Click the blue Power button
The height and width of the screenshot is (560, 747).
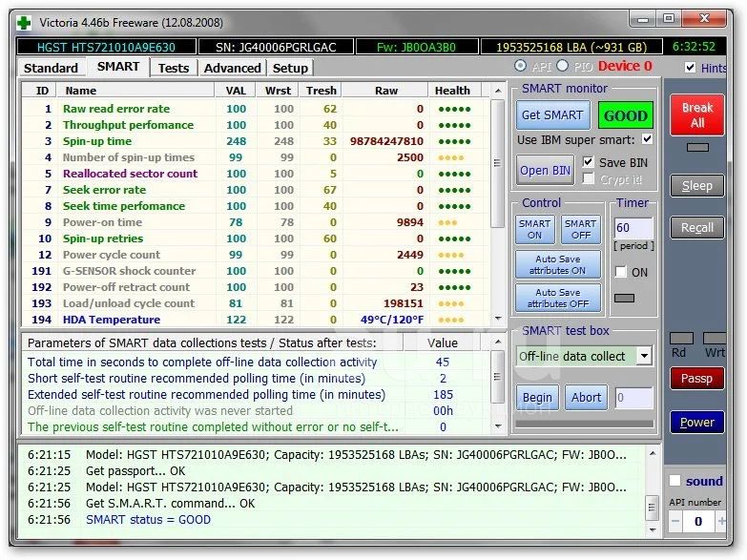tap(696, 422)
